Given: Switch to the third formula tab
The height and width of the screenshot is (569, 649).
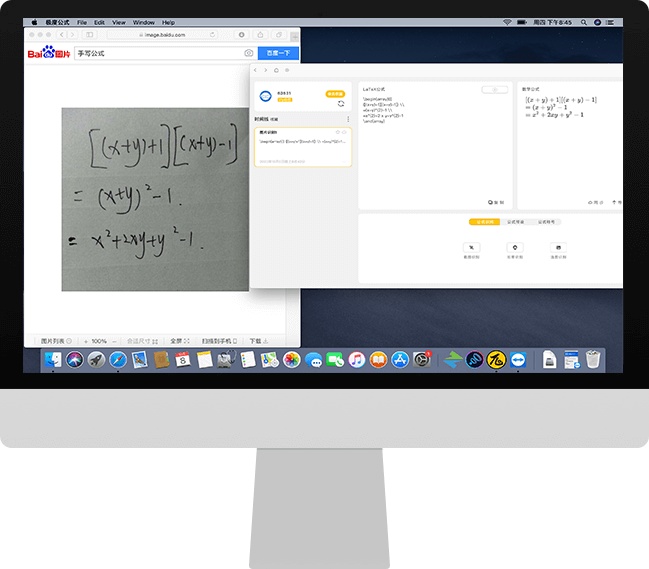Looking at the screenshot, I should coord(546,222).
